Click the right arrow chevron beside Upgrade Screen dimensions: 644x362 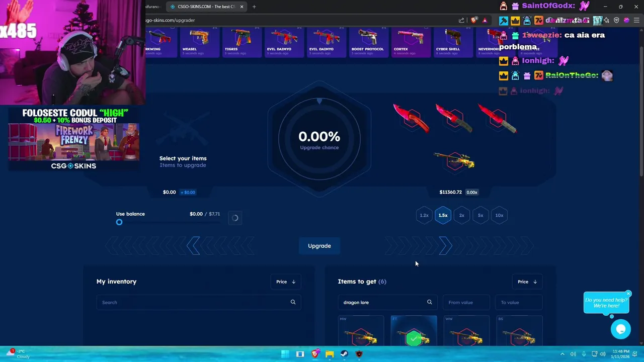(445, 246)
